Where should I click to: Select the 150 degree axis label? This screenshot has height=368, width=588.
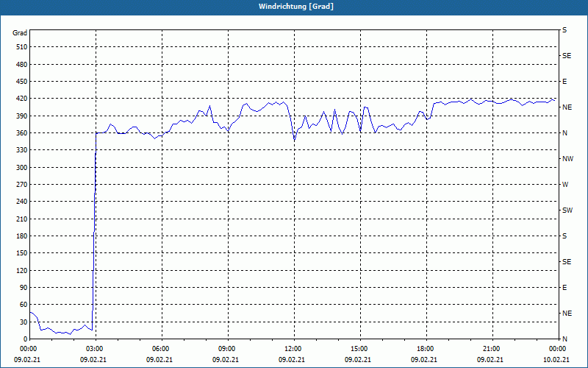(22, 253)
